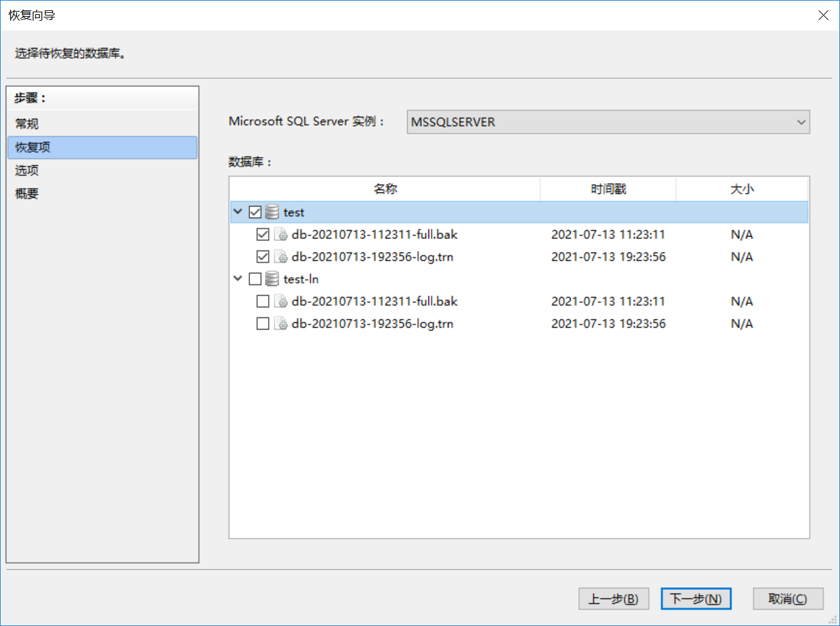This screenshot has width=840, height=626.
Task: Click file icon of test-ln log.trn backup
Action: click(x=281, y=324)
